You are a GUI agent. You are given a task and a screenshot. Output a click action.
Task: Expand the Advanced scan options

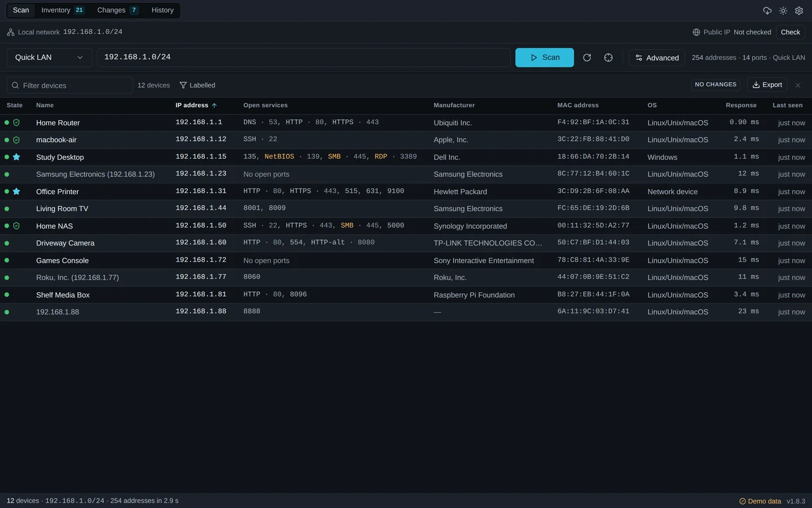657,58
